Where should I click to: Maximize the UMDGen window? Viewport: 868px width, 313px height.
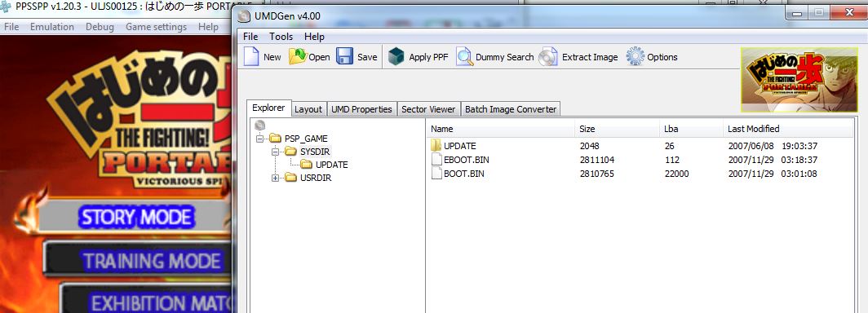(x=819, y=12)
